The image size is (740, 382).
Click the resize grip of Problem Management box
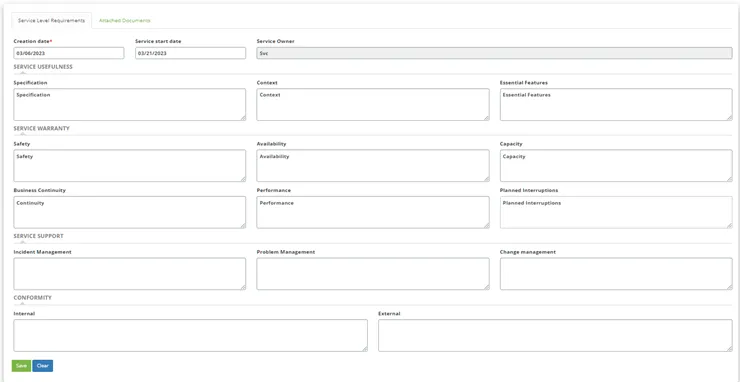(x=487, y=287)
